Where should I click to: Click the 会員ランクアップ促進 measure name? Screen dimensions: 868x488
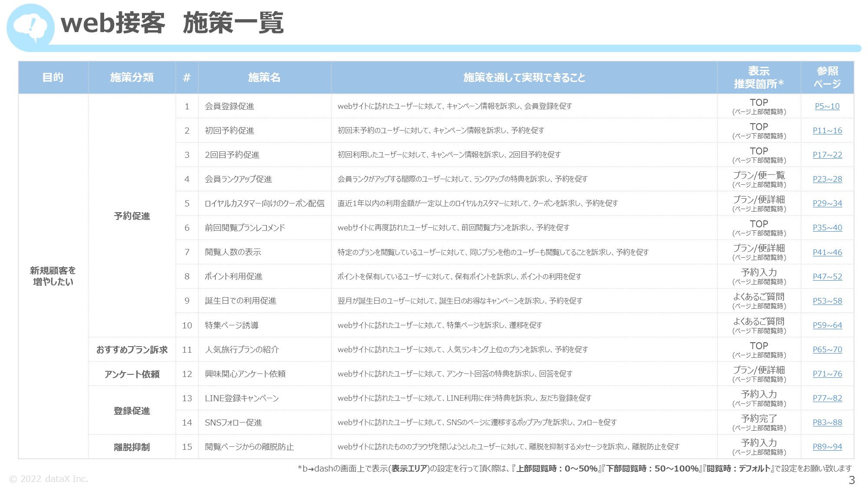click(x=238, y=179)
